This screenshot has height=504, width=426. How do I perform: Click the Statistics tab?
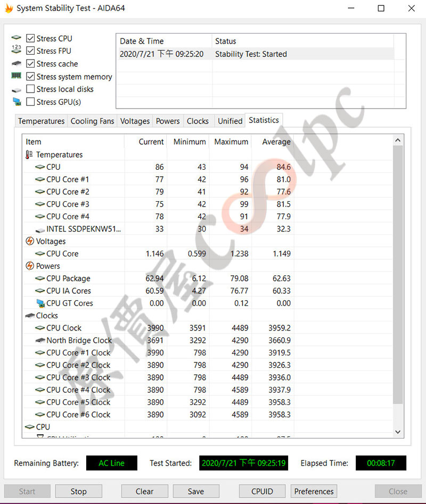pos(264,120)
